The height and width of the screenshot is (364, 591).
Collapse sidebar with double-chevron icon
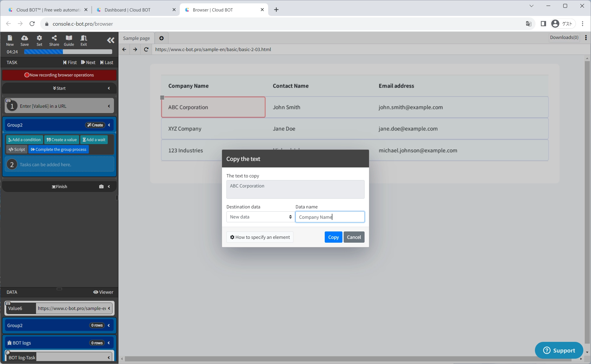pyautogui.click(x=110, y=40)
